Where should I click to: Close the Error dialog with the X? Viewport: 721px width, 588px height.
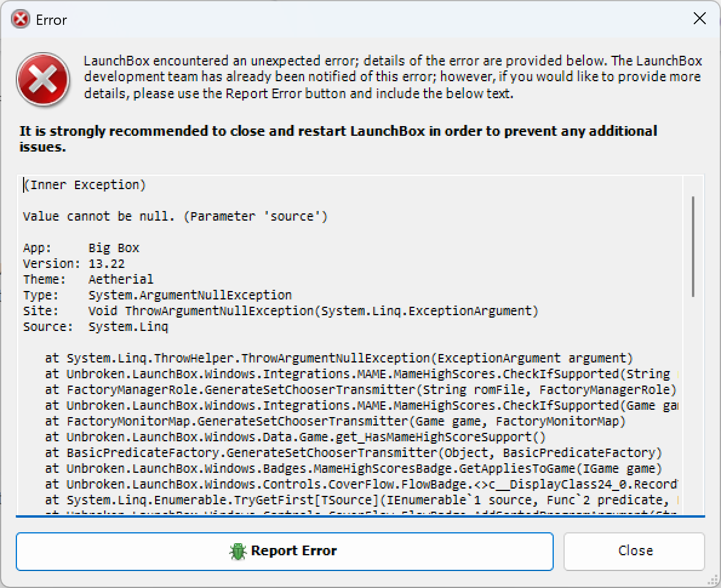coord(699,18)
